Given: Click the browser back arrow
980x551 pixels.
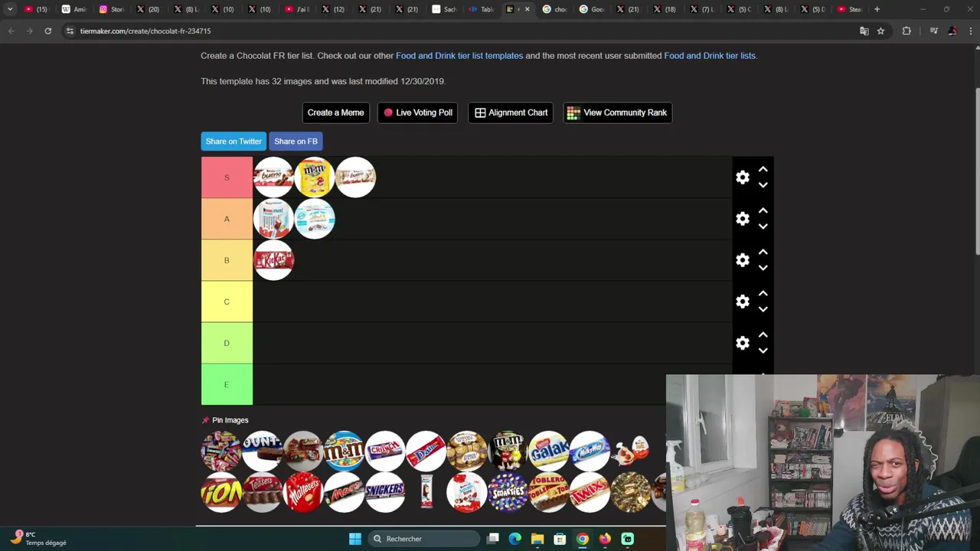Looking at the screenshot, I should [x=11, y=31].
